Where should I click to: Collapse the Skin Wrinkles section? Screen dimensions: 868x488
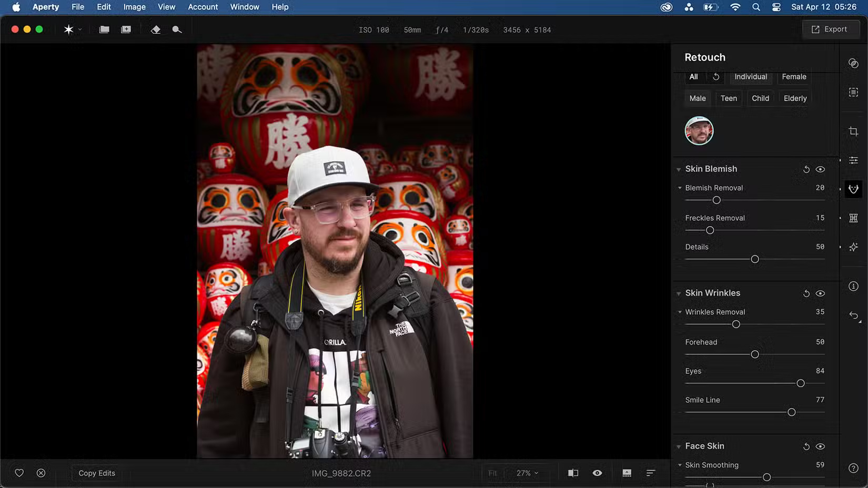pyautogui.click(x=679, y=293)
